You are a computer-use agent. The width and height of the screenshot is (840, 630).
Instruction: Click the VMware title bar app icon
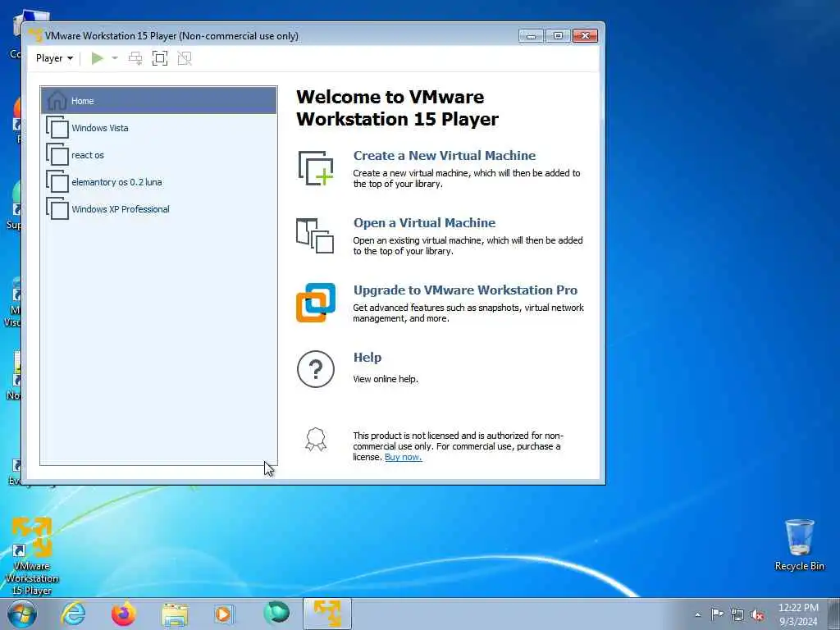click(x=36, y=35)
